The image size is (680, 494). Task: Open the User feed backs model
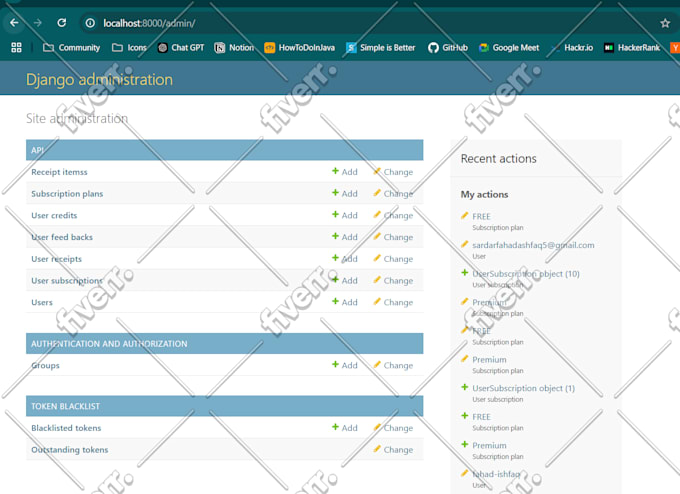click(x=62, y=237)
